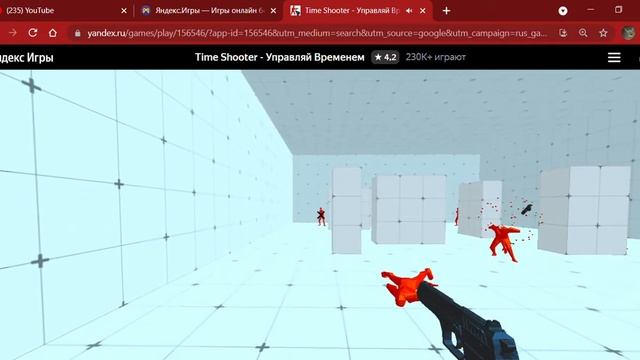Bookmark this page with the star
Screen dimensions: 640x360
pyautogui.click(x=603, y=33)
